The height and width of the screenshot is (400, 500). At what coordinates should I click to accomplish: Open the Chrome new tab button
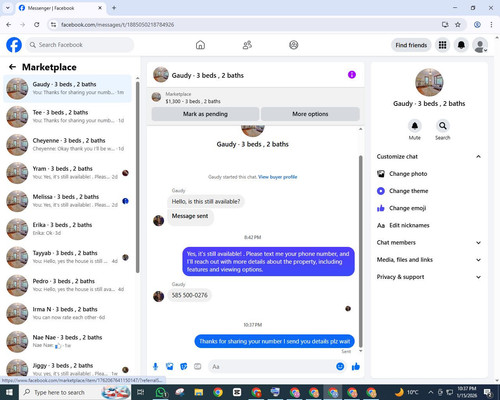(x=114, y=8)
